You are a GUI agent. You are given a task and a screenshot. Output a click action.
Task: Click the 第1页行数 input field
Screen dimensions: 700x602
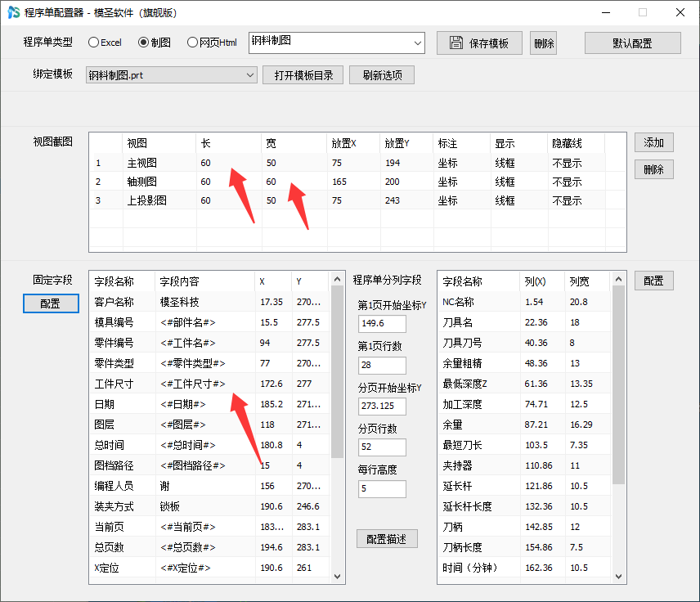[x=382, y=365]
